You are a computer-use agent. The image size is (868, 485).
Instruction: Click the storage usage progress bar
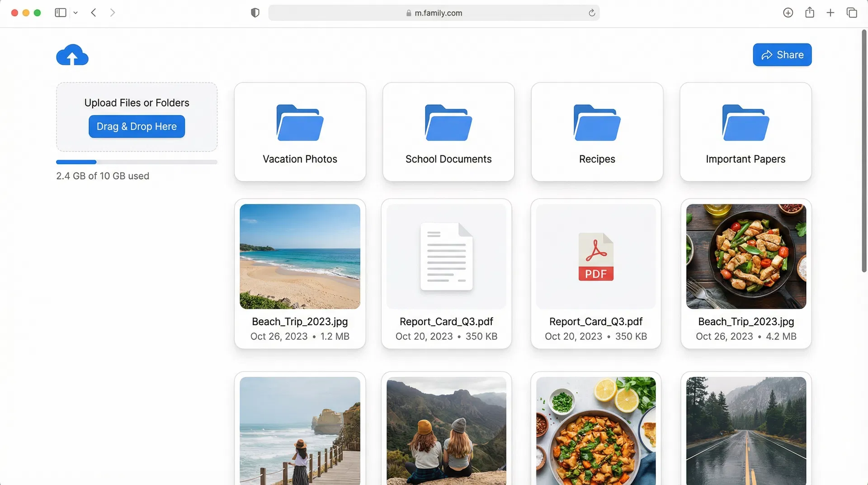[137, 162]
